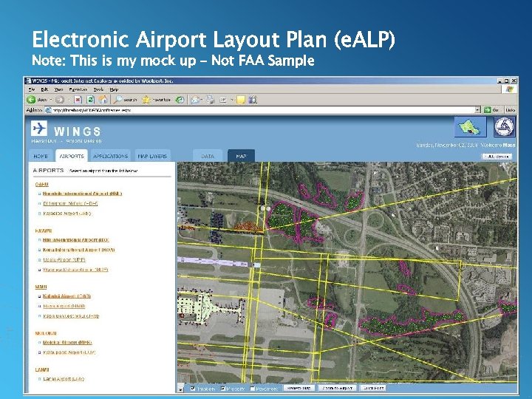Switch to the DATA view tab
This screenshot has width=532, height=399.
coord(208,156)
